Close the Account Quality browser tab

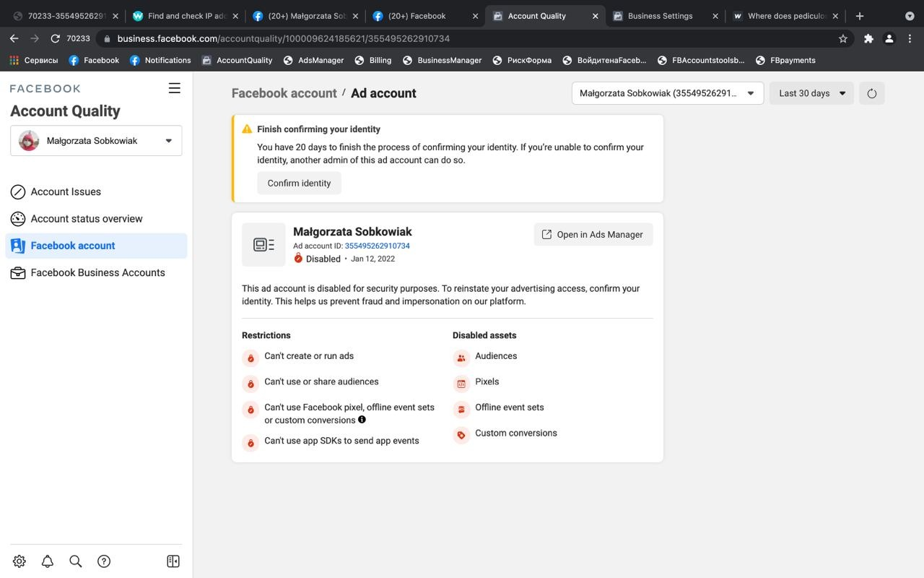click(x=595, y=16)
